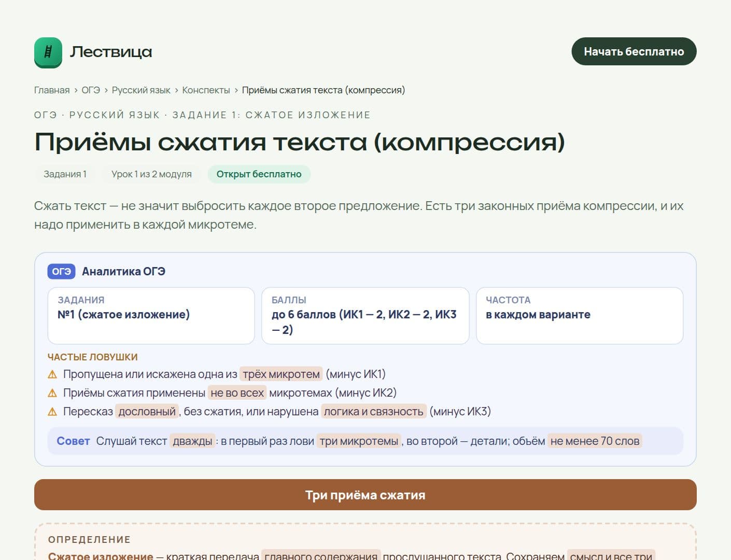Viewport: 731px width, 560px height.
Task: Click the highlighted три микротемы term in tip
Action: pyautogui.click(x=359, y=441)
